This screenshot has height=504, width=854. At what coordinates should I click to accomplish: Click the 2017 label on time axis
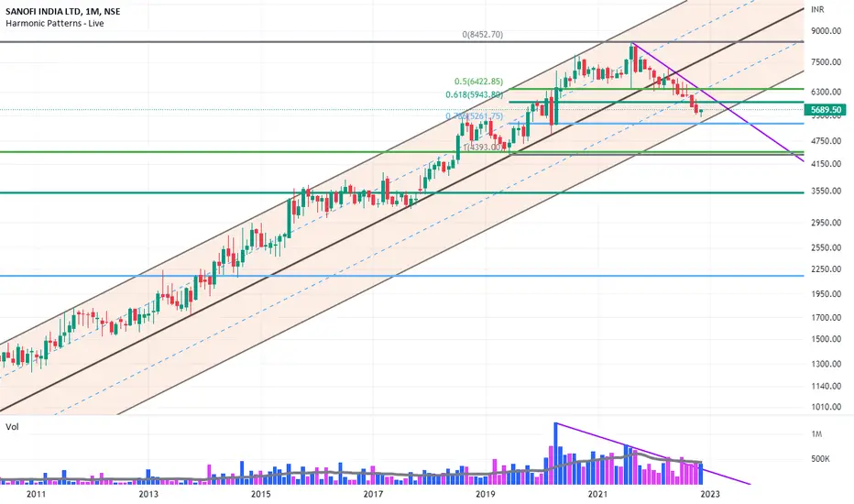pos(373,494)
